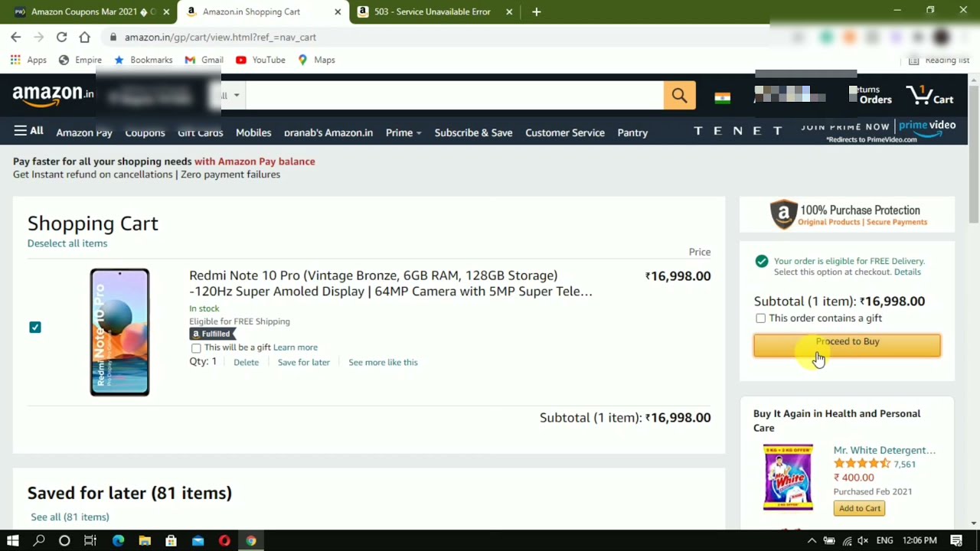980x551 pixels.
Task: Click the Redmi Note 10 Pro product image
Action: [119, 332]
